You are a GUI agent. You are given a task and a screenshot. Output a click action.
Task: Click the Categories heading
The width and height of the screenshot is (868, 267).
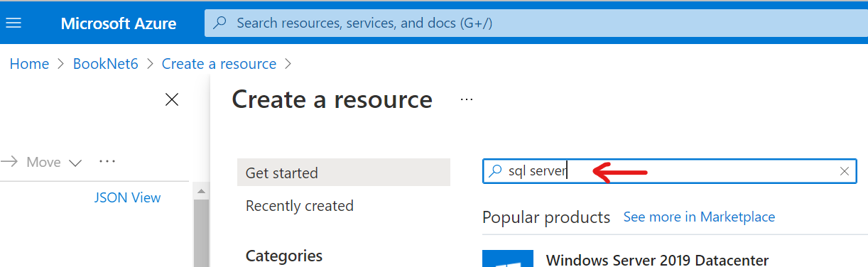284,256
